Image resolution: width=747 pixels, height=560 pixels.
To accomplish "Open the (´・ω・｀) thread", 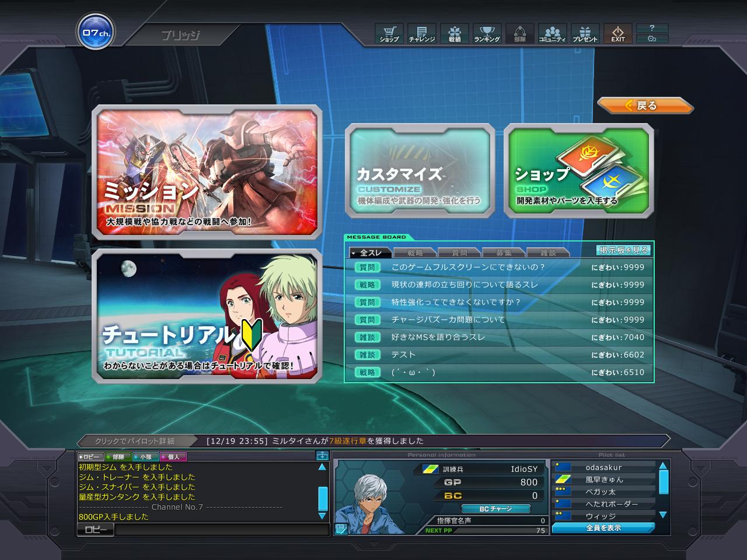I will point(500,372).
